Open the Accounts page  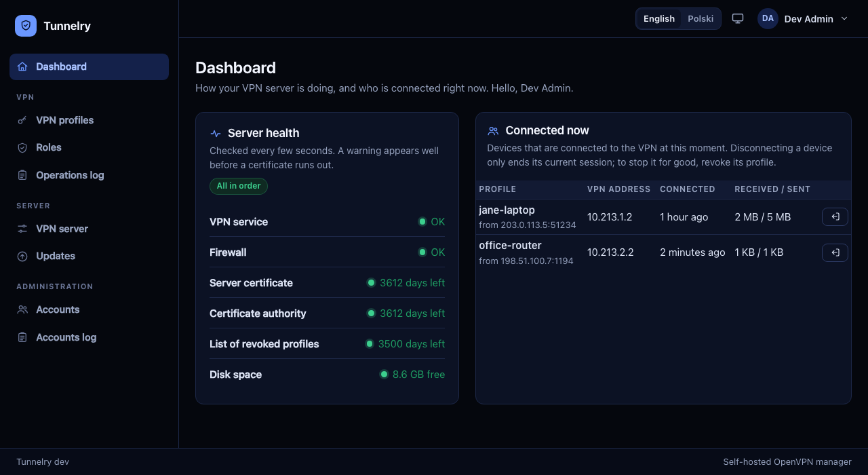pos(89,309)
